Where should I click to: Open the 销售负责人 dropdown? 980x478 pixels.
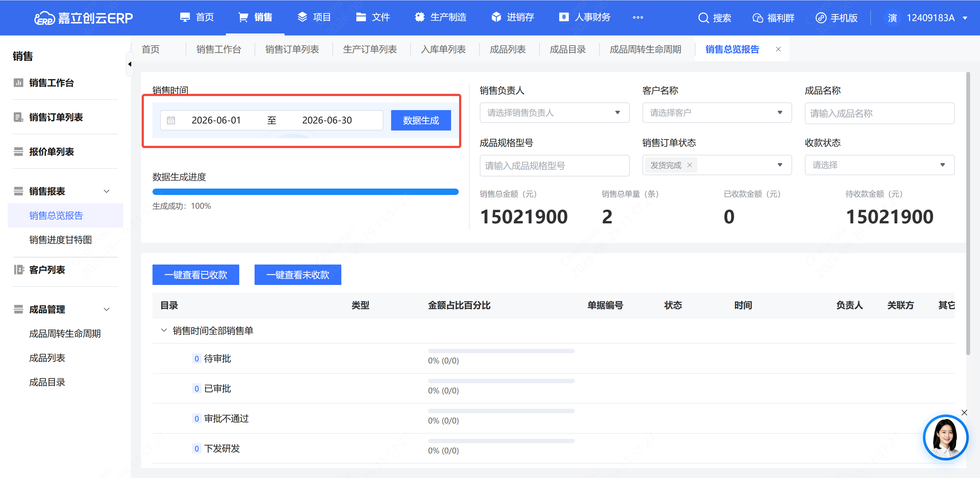click(x=554, y=112)
